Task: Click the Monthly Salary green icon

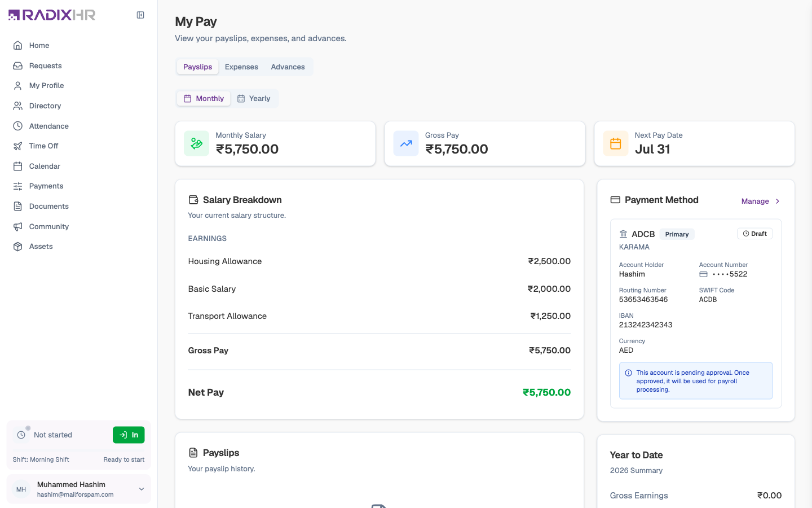Action: 197,143
